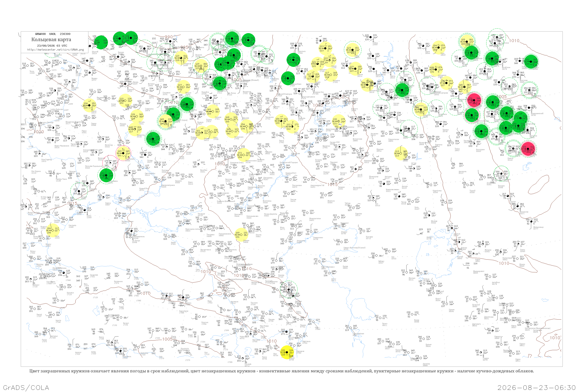Click the bright yellow station circle at Ardebil

[287, 352]
